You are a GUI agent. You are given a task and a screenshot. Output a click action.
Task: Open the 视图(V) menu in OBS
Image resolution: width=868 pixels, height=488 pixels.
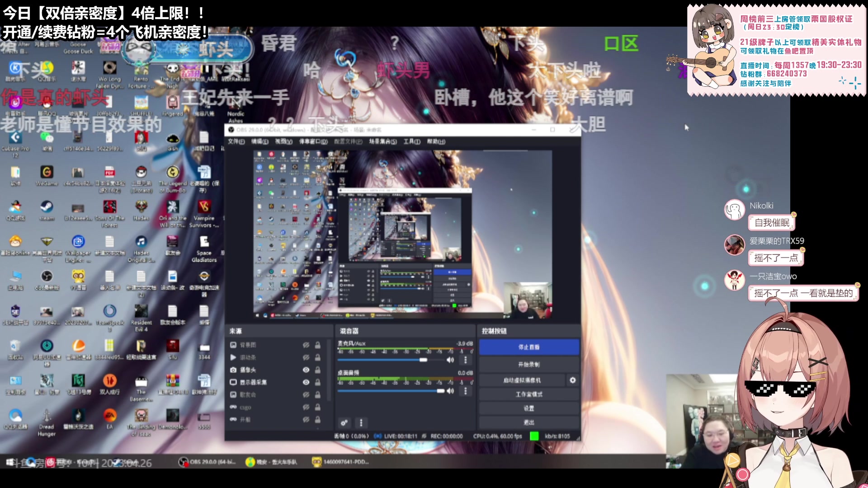pos(283,141)
